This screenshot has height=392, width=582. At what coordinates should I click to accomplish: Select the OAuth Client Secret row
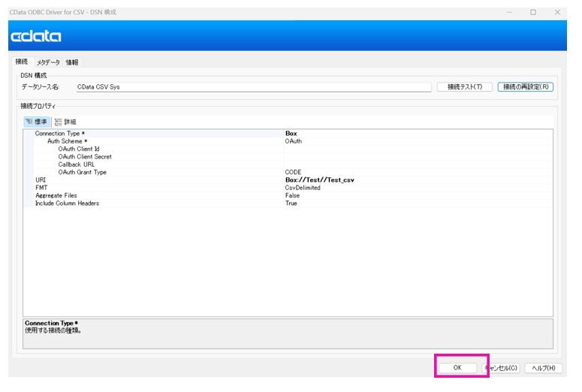click(x=288, y=157)
